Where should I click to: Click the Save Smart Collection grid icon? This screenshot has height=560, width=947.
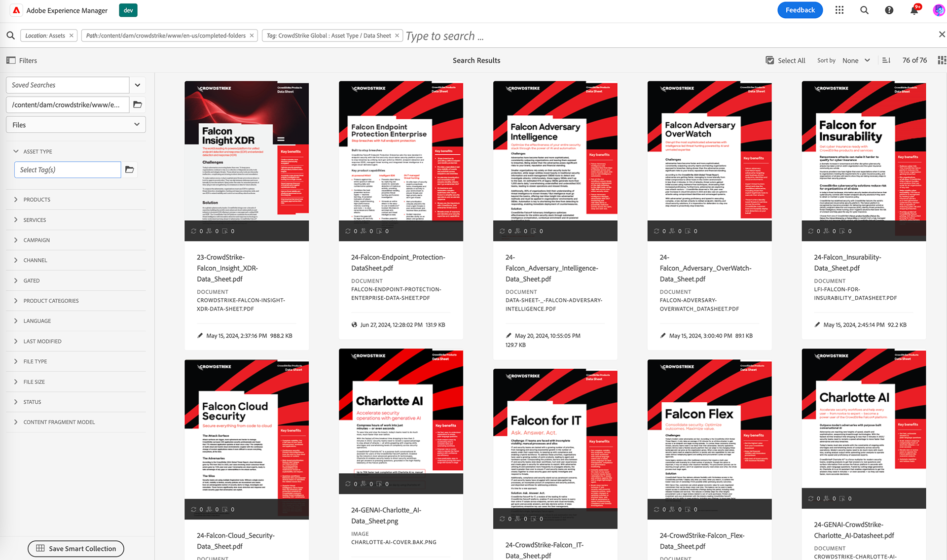[x=40, y=548]
